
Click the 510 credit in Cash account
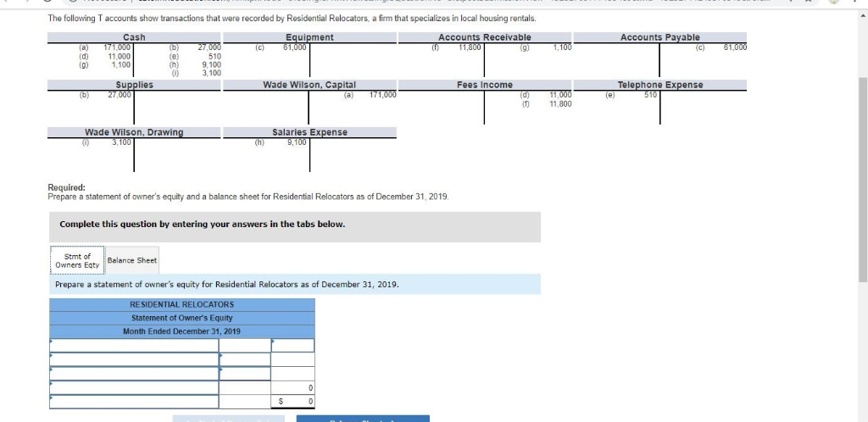click(x=214, y=56)
